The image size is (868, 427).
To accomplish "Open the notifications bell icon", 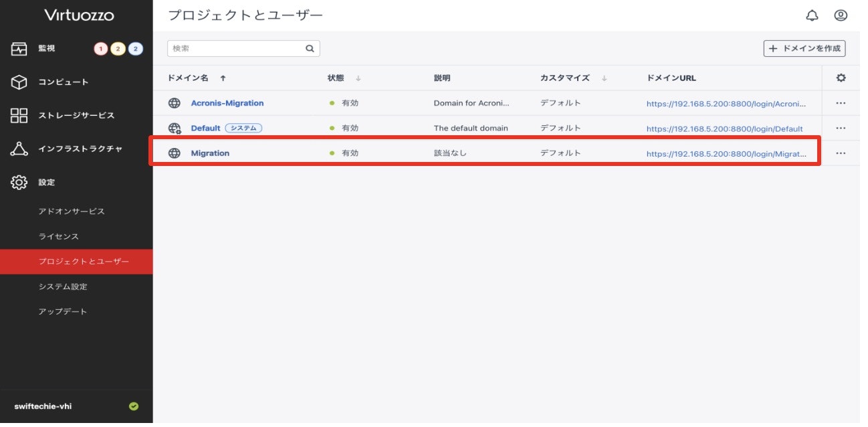I will click(x=812, y=15).
